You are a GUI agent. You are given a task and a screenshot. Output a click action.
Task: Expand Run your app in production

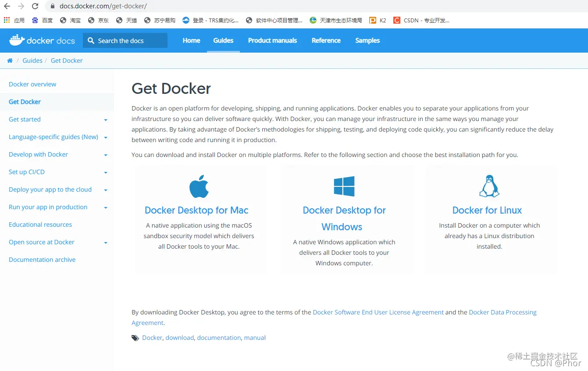(x=106, y=208)
